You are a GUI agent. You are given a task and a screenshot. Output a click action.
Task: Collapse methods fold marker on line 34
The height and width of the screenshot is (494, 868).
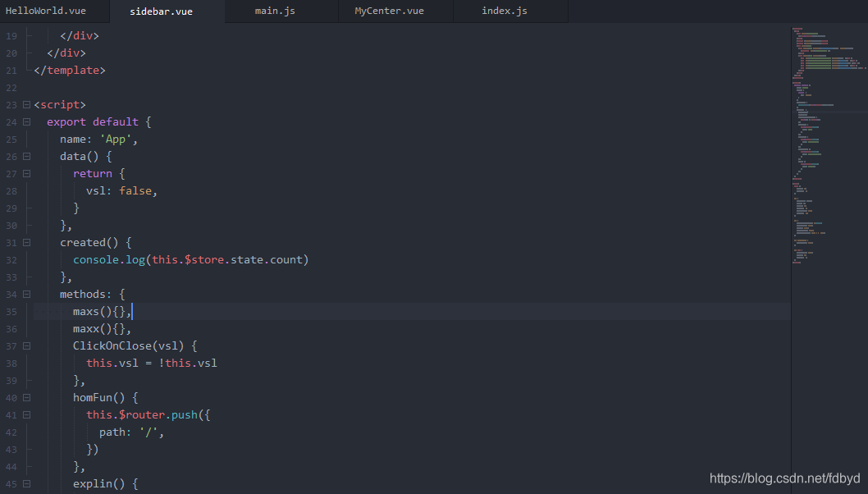click(x=26, y=295)
